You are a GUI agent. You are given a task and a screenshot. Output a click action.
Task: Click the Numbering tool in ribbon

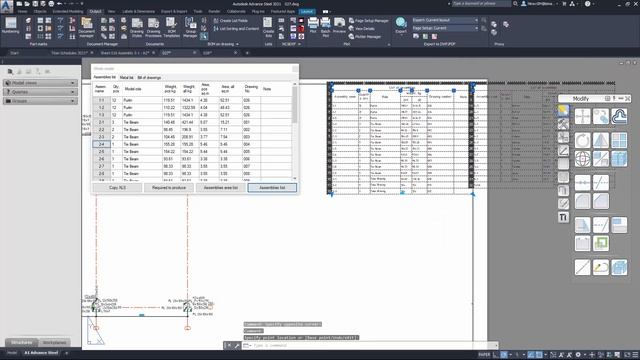(x=11, y=26)
